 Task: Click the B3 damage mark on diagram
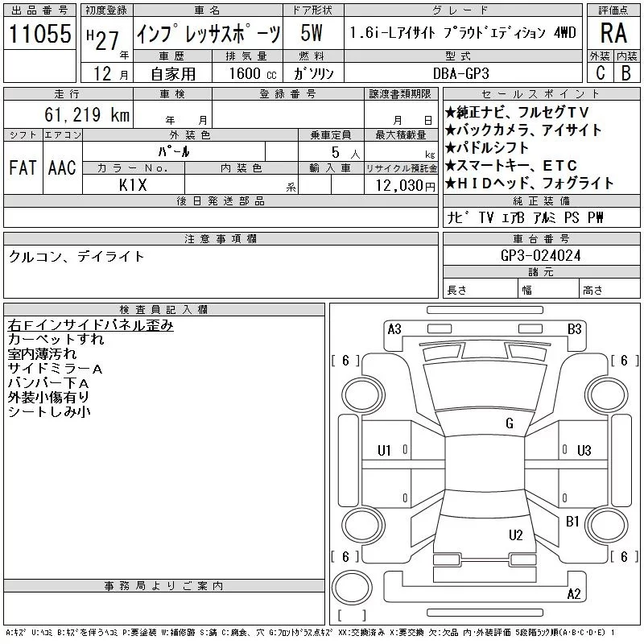click(x=574, y=329)
